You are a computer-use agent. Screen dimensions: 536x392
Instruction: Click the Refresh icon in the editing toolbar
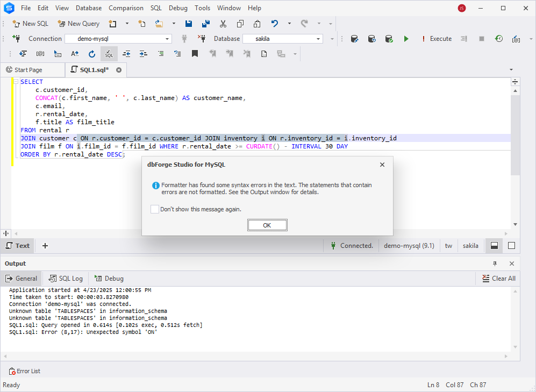pyautogui.click(x=92, y=54)
